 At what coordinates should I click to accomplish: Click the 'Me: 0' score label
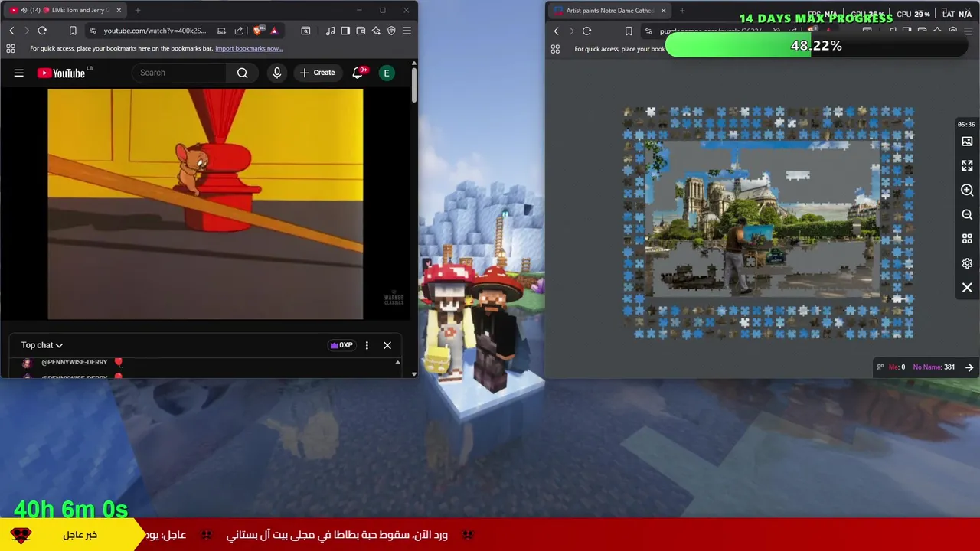tap(897, 367)
